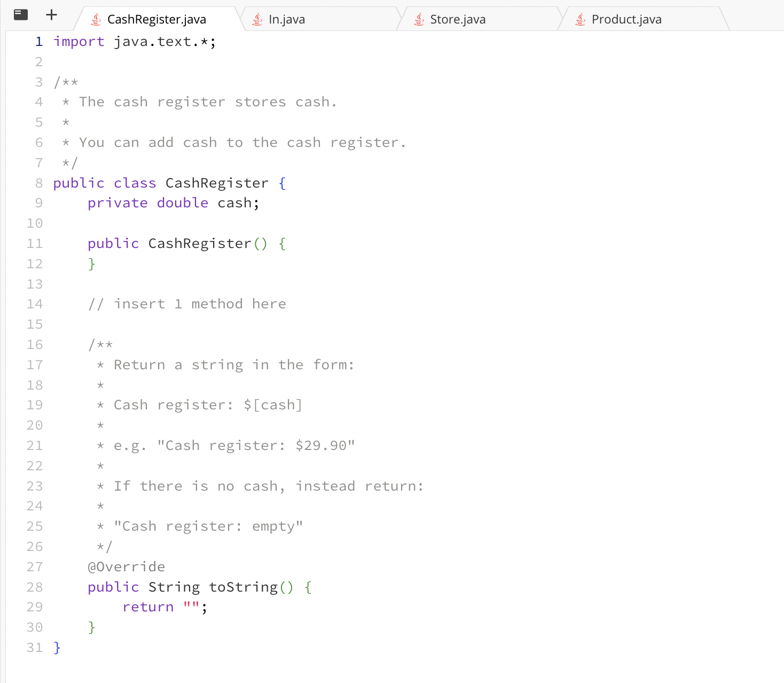Click line number 14 beside the insert comment
This screenshot has width=784, height=683.
coord(34,304)
